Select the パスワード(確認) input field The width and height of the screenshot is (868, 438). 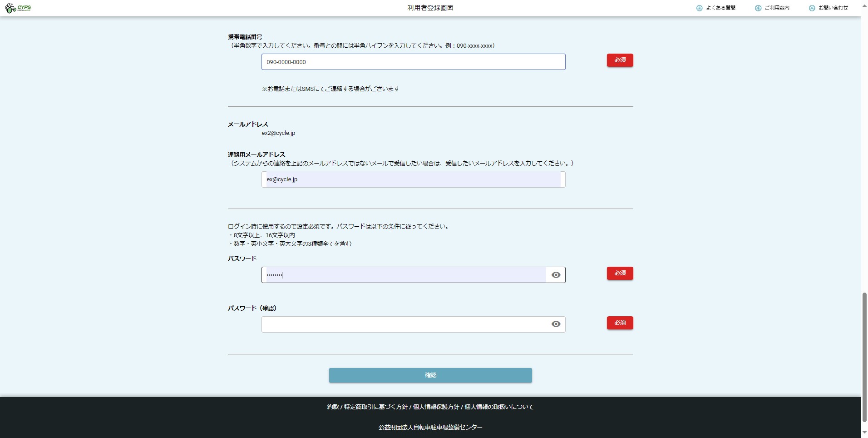[x=404, y=324]
